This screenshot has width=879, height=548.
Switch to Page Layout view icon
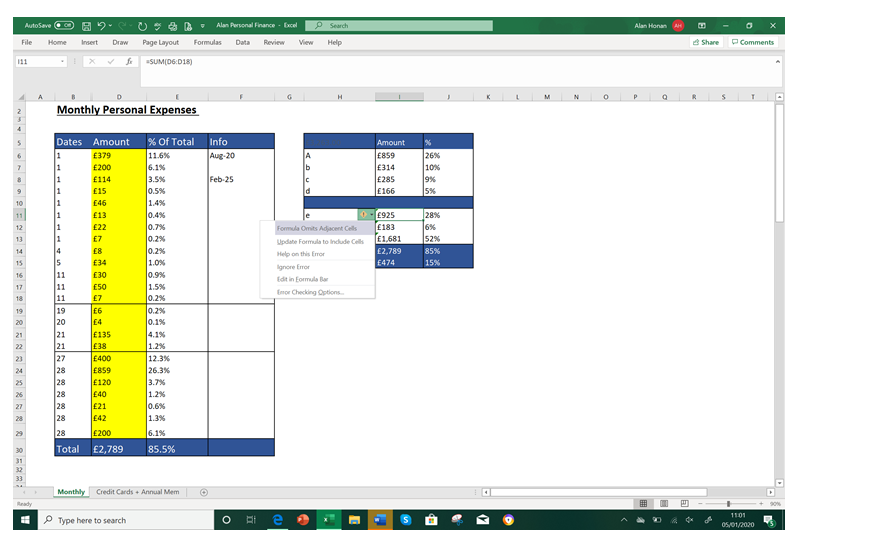pyautogui.click(x=664, y=504)
